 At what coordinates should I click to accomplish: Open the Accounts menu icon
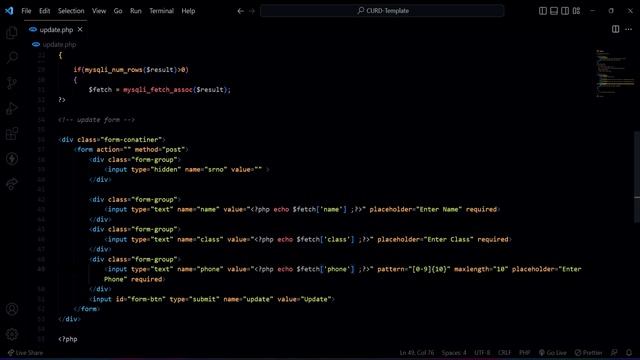(12, 309)
